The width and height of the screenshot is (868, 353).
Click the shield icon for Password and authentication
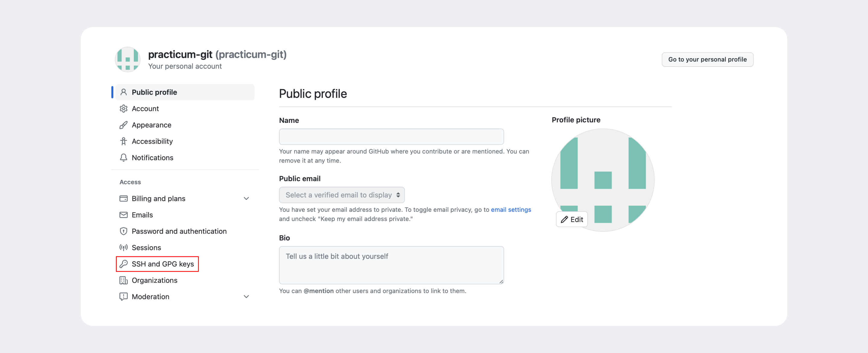pyautogui.click(x=123, y=231)
